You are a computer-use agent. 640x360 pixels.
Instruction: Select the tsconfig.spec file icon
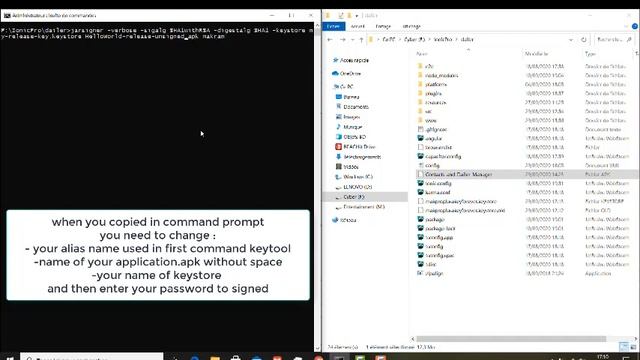[x=420, y=255]
